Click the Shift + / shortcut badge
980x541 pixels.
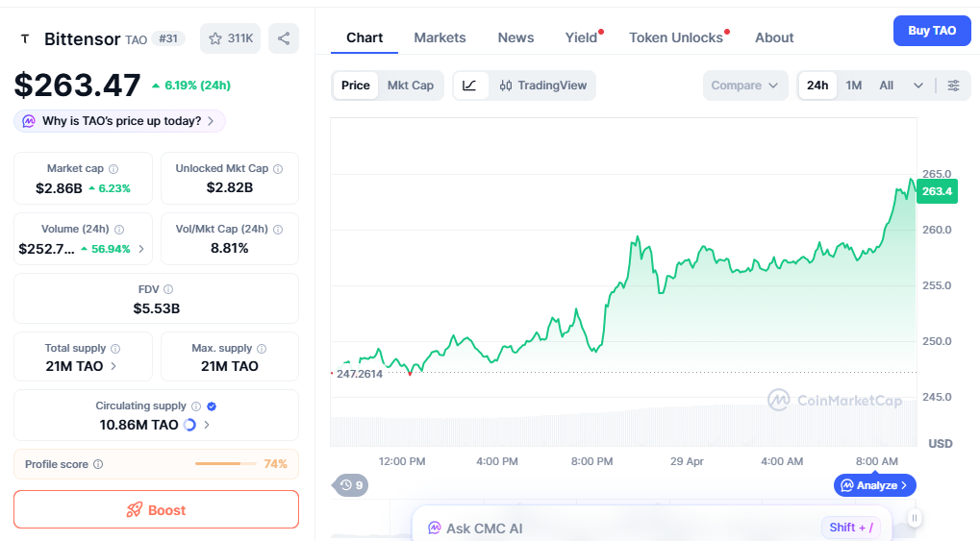(851, 528)
